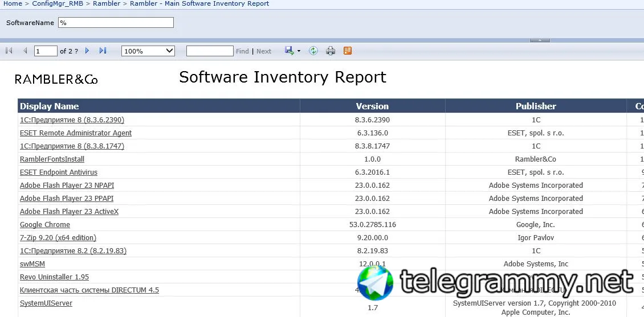Open ESET Endpoint Antivirus link
The width and height of the screenshot is (644, 317).
[x=59, y=172]
